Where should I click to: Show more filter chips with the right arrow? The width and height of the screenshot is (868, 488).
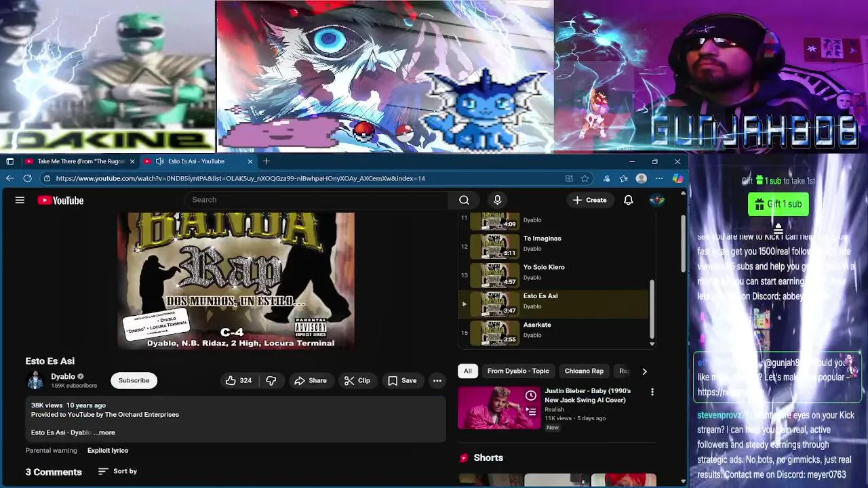click(x=644, y=371)
